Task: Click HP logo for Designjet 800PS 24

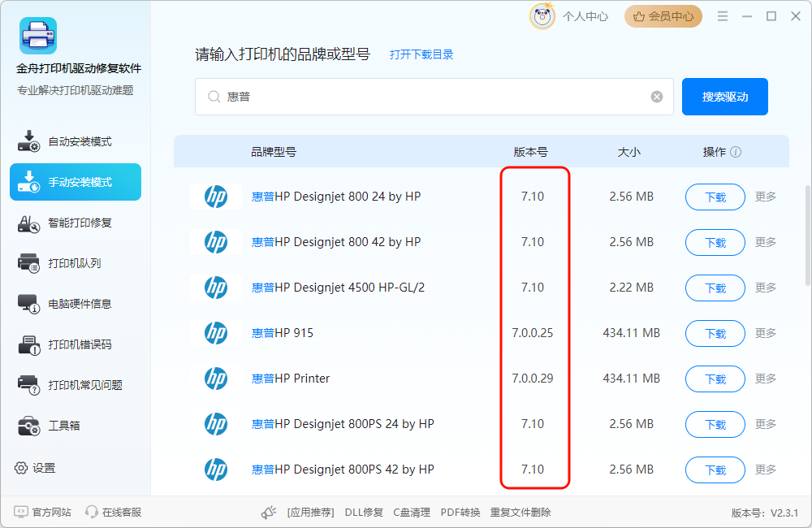Action: click(x=216, y=424)
